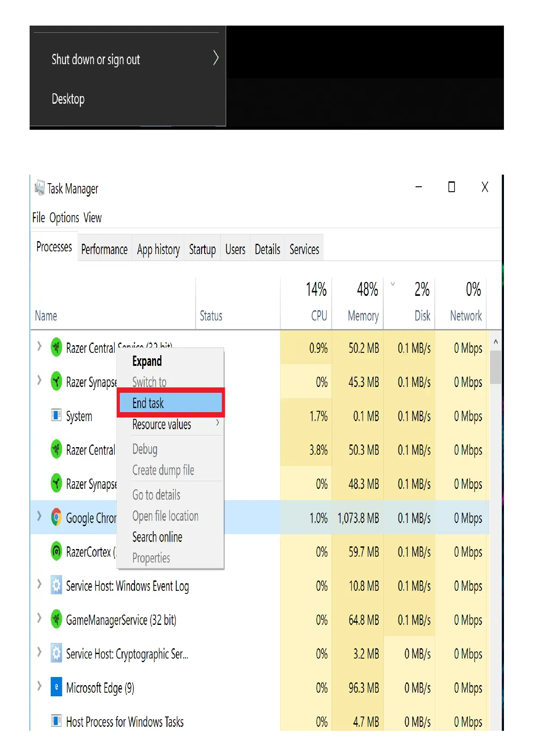Sort by the Status column header

238,304
